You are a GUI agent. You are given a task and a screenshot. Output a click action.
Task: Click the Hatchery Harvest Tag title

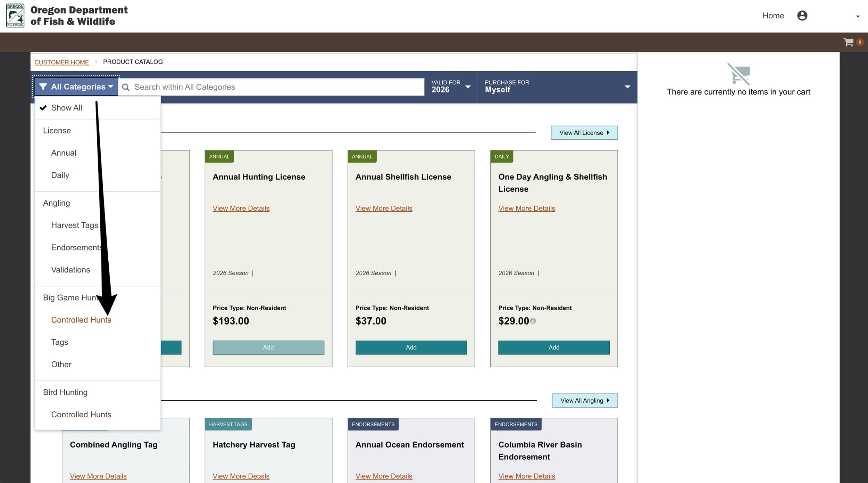[254, 445]
